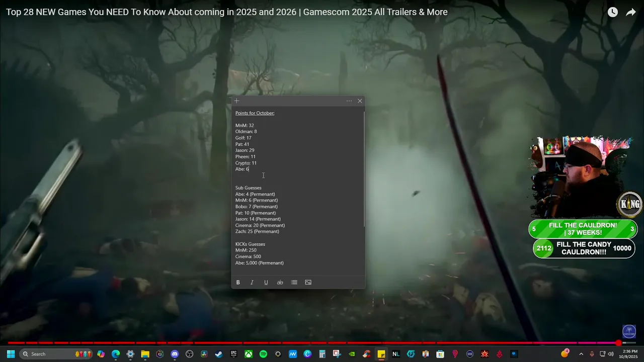Click the 'Pat: 41' line
Image resolution: width=644 pixels, height=362 pixels.
click(242, 144)
